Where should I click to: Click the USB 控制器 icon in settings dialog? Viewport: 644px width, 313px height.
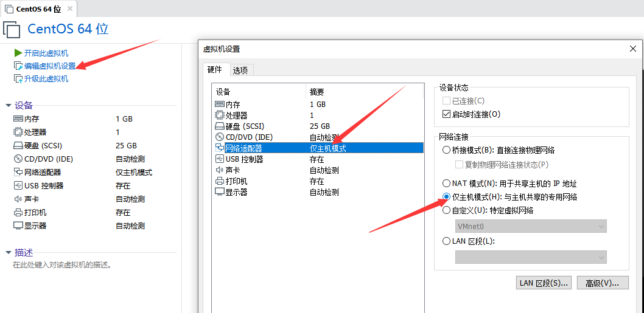[x=219, y=159]
